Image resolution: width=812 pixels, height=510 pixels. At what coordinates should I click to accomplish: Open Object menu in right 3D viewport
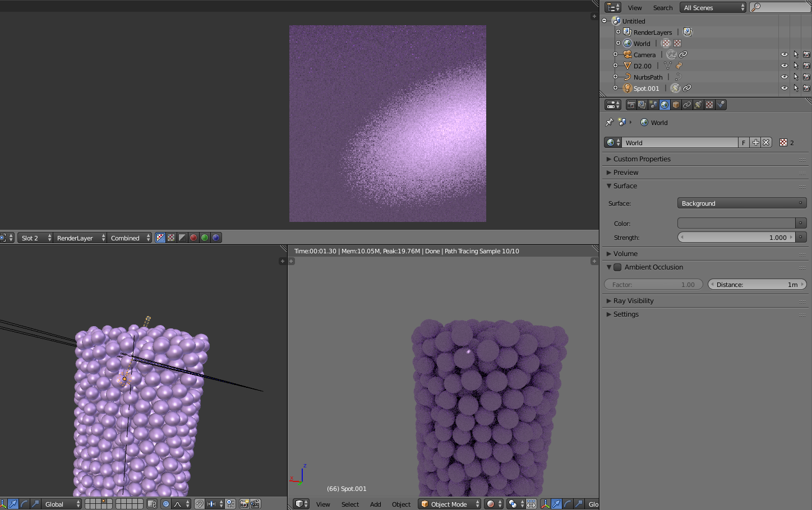402,504
